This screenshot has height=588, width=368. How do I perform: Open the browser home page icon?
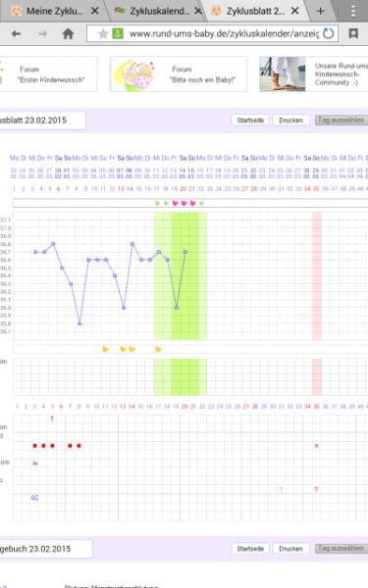click(68, 33)
